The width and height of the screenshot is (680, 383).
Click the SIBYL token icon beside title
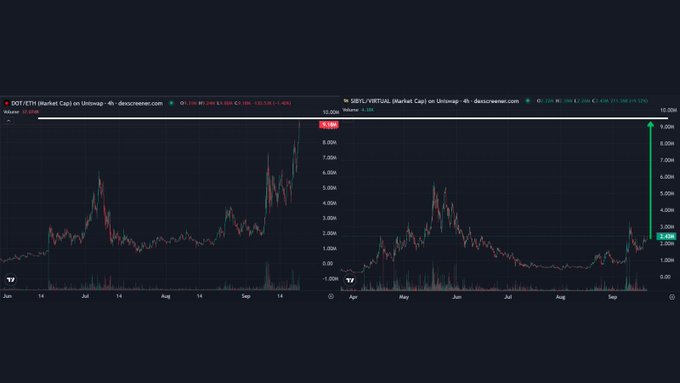point(346,101)
